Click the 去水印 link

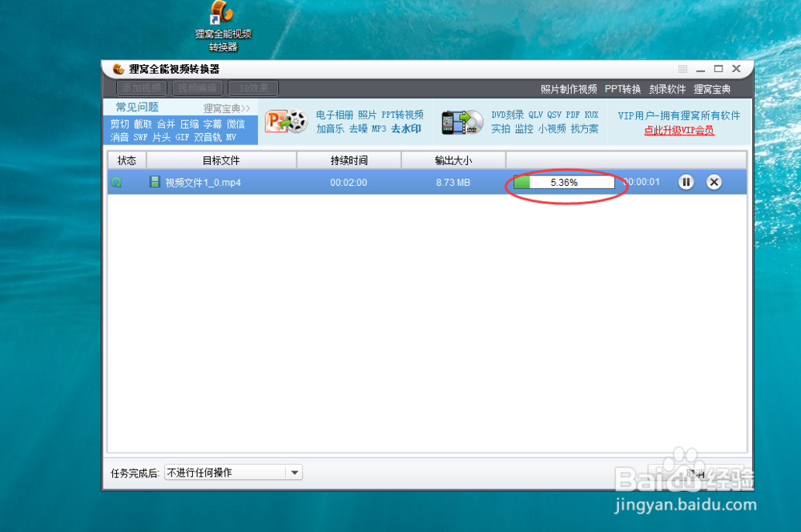click(x=406, y=128)
